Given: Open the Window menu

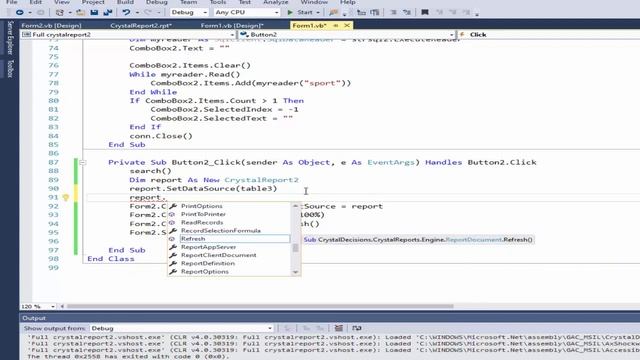Looking at the screenshot, I should coord(314,2).
